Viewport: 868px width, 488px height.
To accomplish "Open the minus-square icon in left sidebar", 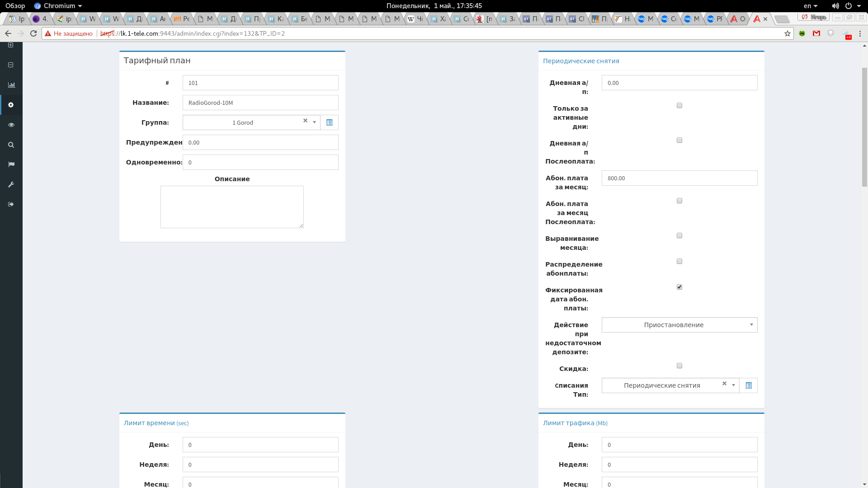I will click(x=11, y=65).
